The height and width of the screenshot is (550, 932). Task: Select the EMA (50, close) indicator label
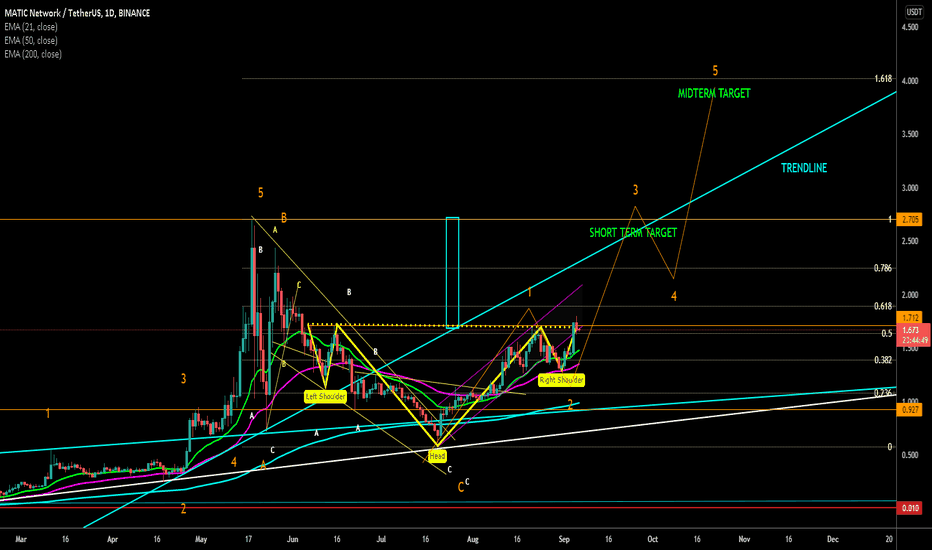[31, 40]
